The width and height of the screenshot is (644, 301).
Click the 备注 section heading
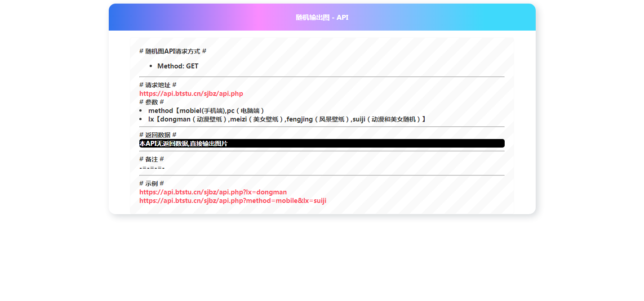click(151, 159)
